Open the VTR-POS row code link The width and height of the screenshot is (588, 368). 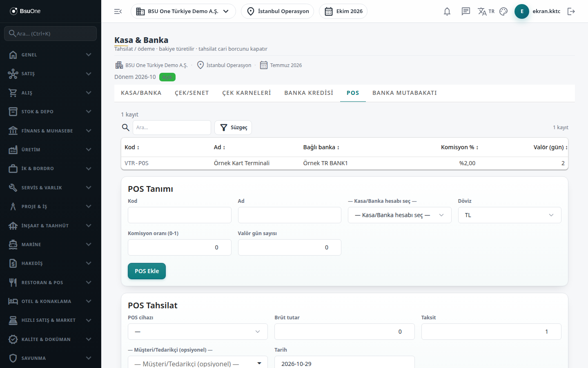(x=136, y=163)
